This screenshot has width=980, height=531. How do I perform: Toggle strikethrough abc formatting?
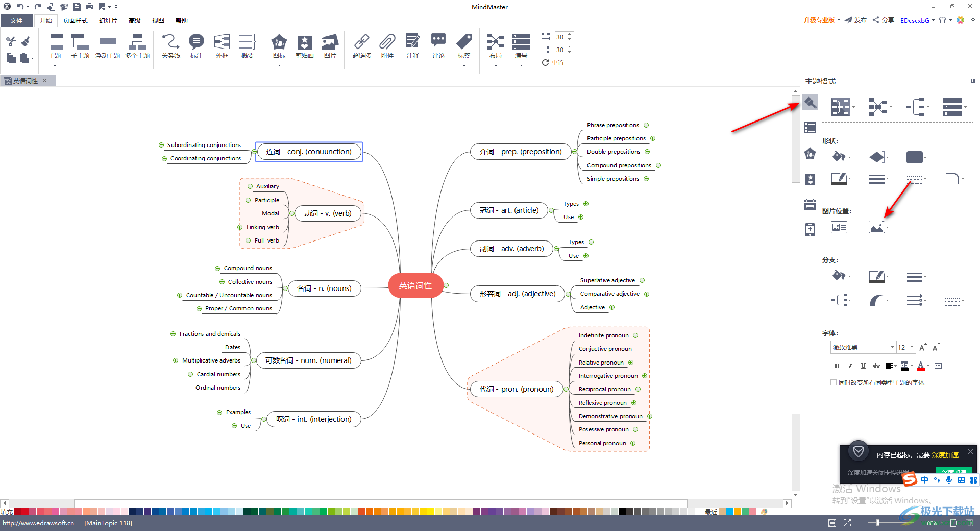click(876, 366)
